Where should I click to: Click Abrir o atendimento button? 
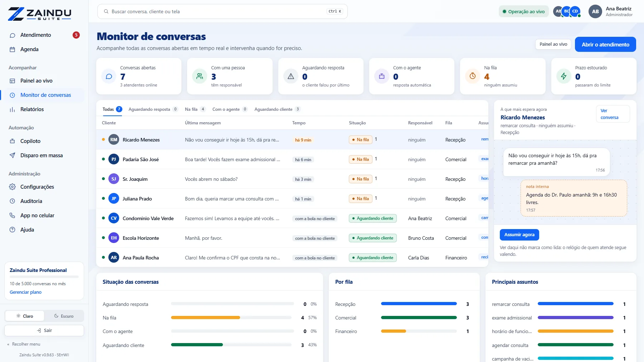pyautogui.click(x=605, y=44)
